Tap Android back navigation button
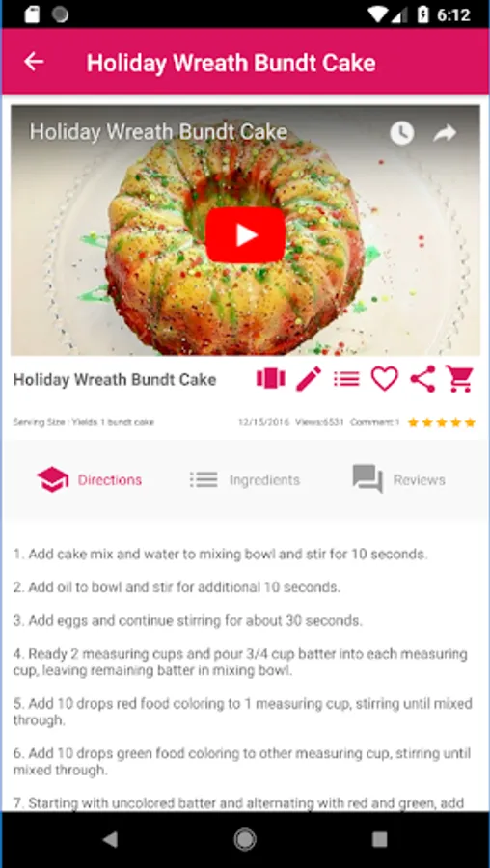The width and height of the screenshot is (490, 868). click(110, 839)
